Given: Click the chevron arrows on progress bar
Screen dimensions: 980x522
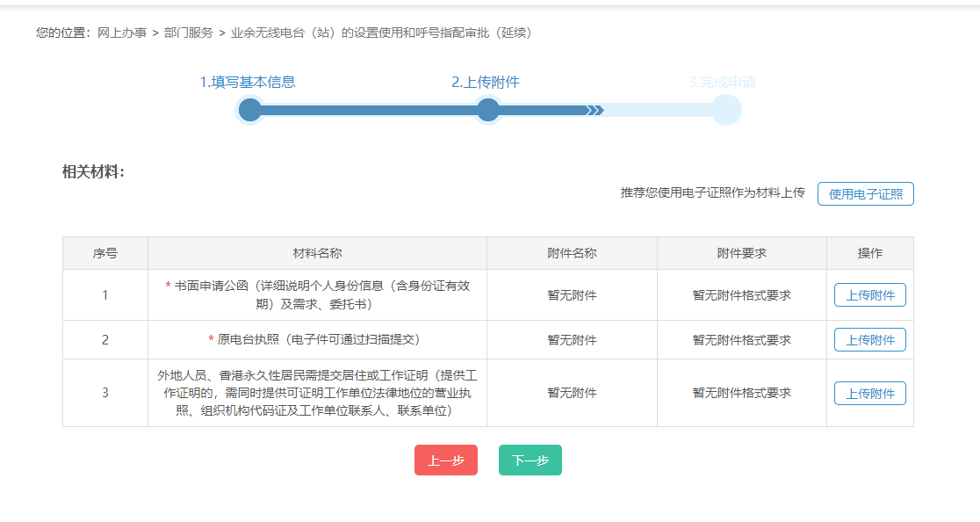Looking at the screenshot, I should (594, 110).
